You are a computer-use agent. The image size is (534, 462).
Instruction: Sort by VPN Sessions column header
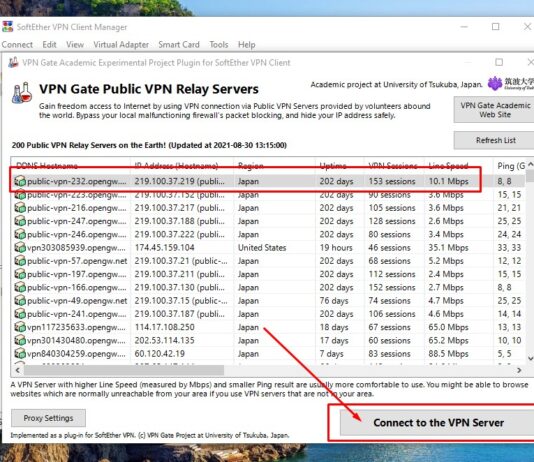click(x=393, y=166)
